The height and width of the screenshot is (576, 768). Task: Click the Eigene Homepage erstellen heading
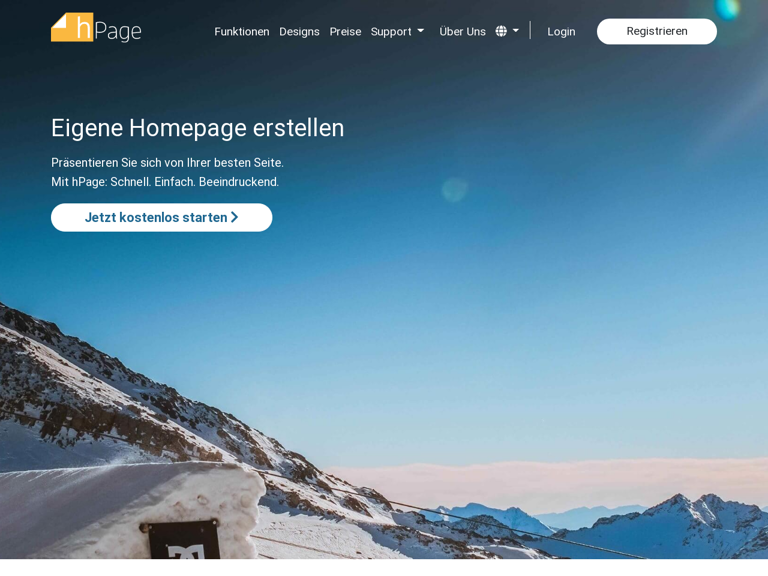197,128
